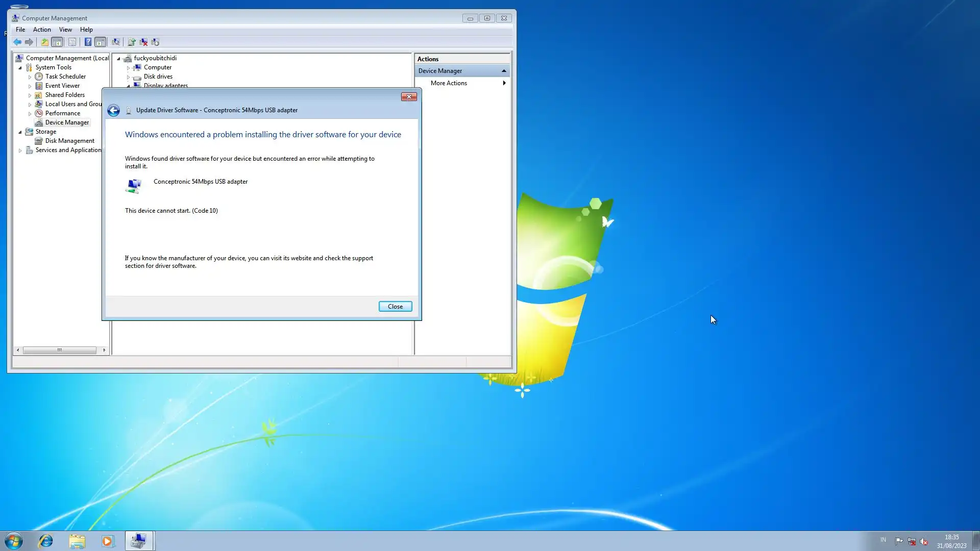Viewport: 980px width, 551px height.
Task: Click the Back arrow in the toolbar
Action: pyautogui.click(x=17, y=42)
